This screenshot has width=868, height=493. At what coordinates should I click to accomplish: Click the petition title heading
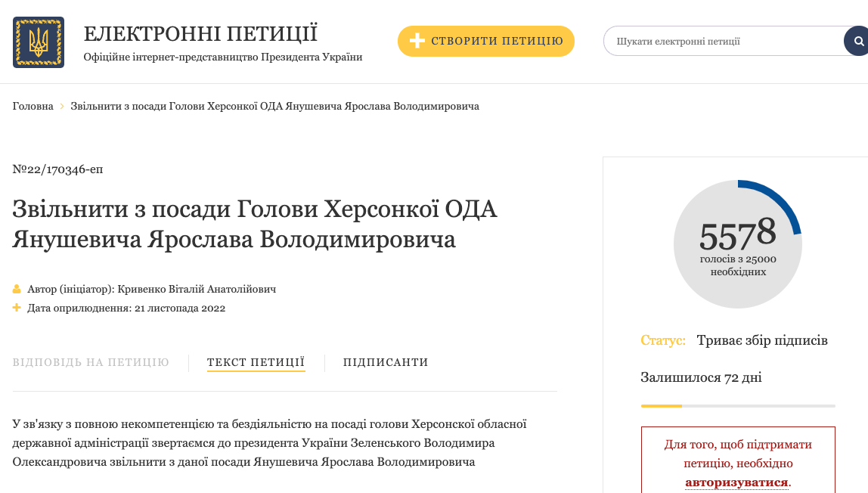point(255,224)
